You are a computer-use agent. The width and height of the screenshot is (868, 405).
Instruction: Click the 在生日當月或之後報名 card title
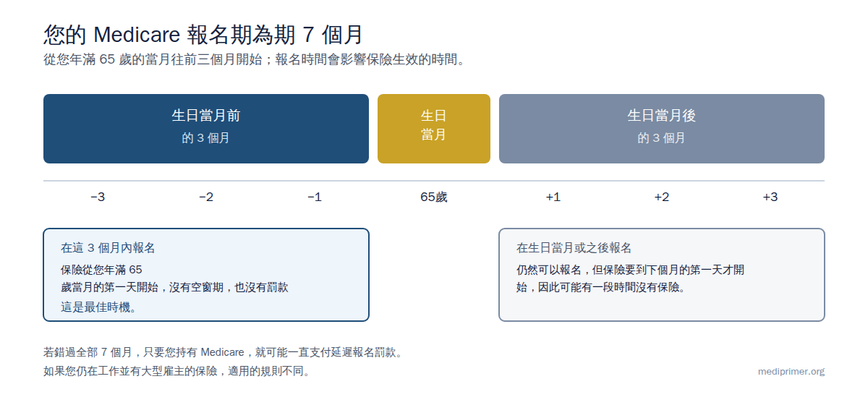[574, 248]
